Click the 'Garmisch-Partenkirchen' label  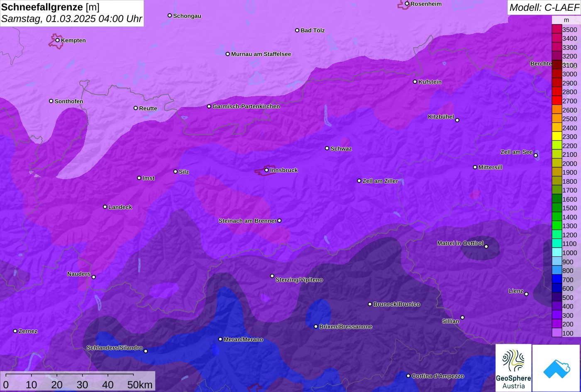(x=246, y=106)
